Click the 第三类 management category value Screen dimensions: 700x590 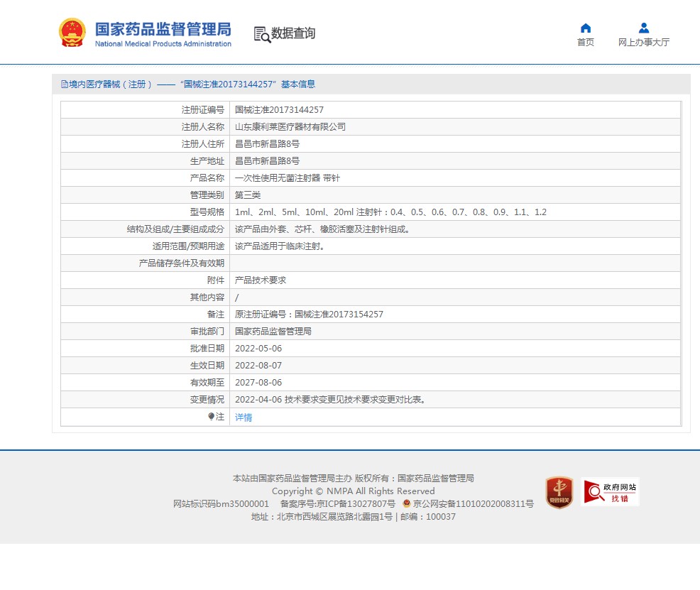(x=248, y=195)
